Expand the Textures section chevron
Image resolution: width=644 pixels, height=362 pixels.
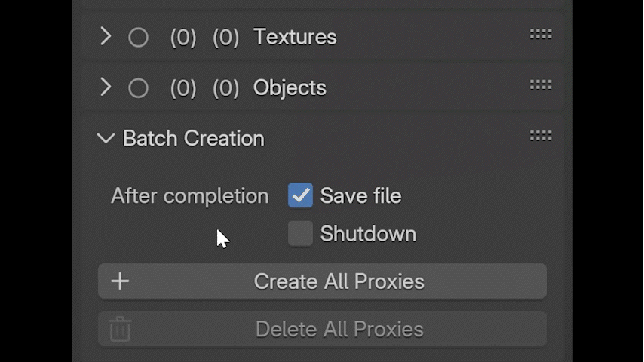coord(106,36)
